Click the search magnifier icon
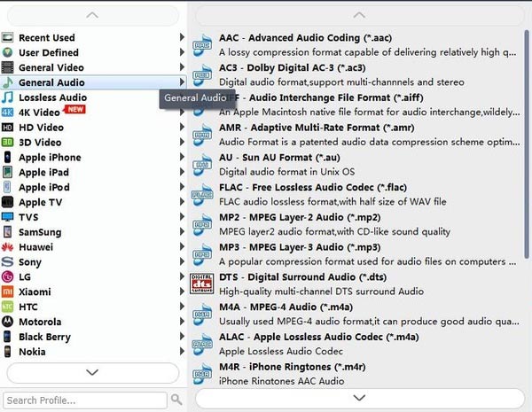This screenshot has width=532, height=412. pyautogui.click(x=176, y=400)
